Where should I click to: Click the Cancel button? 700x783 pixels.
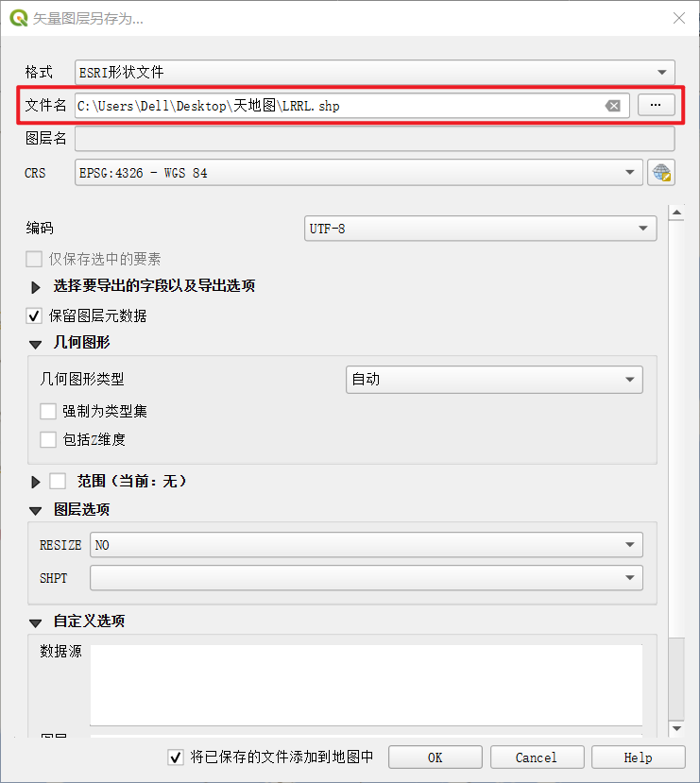click(x=538, y=757)
